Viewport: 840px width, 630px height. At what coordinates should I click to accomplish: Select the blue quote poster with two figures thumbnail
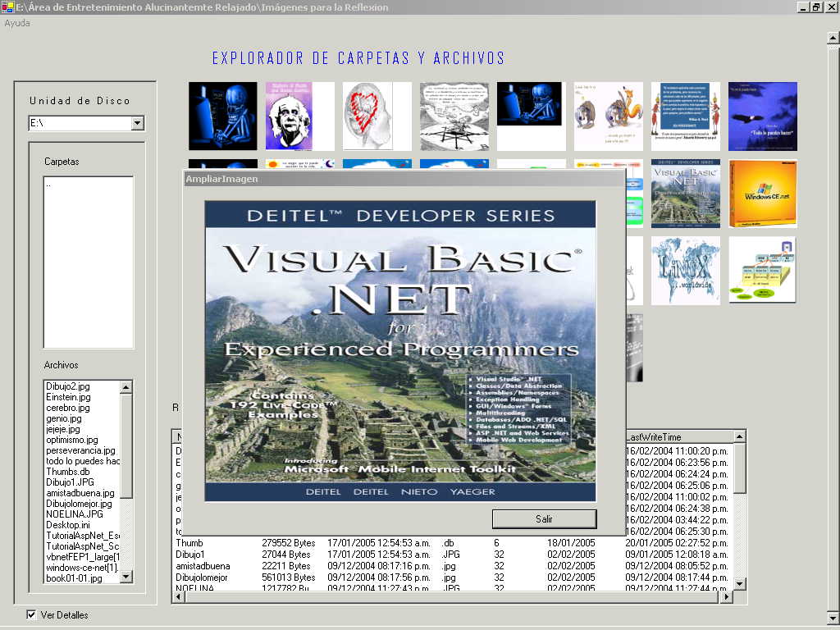point(686,116)
